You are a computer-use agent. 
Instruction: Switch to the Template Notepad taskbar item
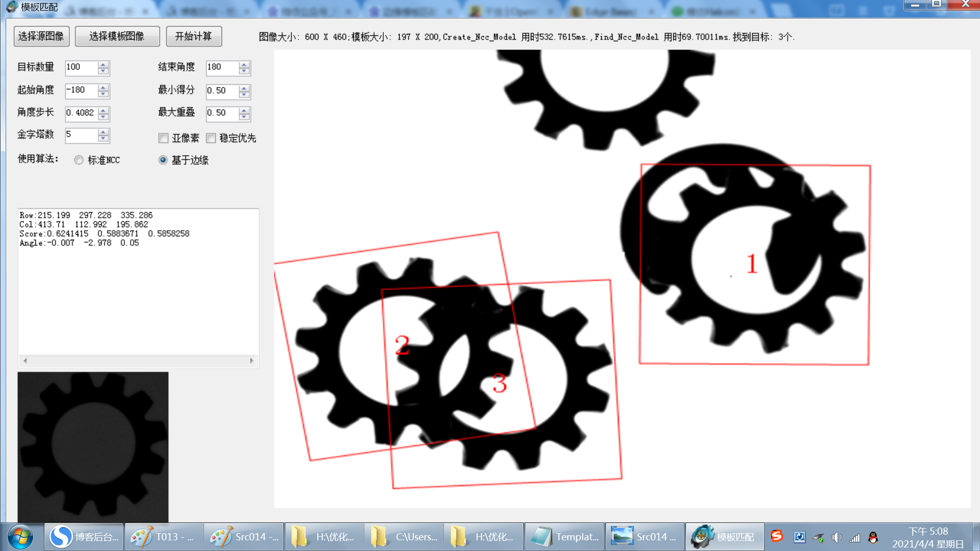click(x=565, y=537)
